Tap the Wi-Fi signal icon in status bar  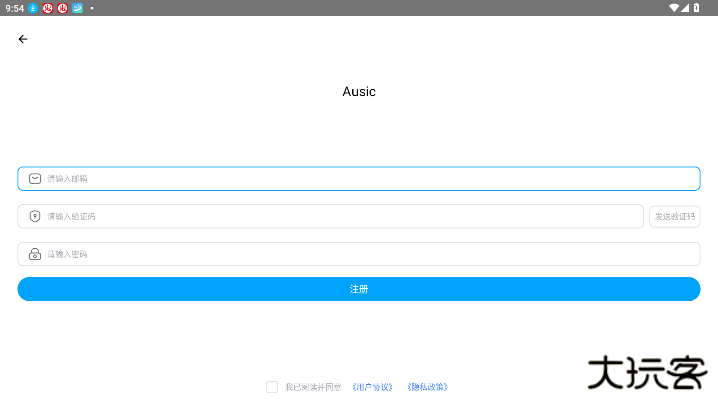(674, 8)
